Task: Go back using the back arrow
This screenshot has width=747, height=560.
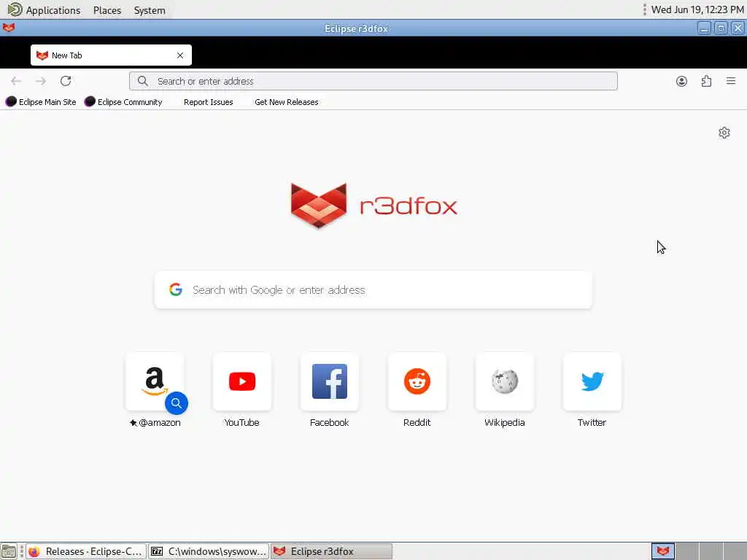Action: (16, 81)
